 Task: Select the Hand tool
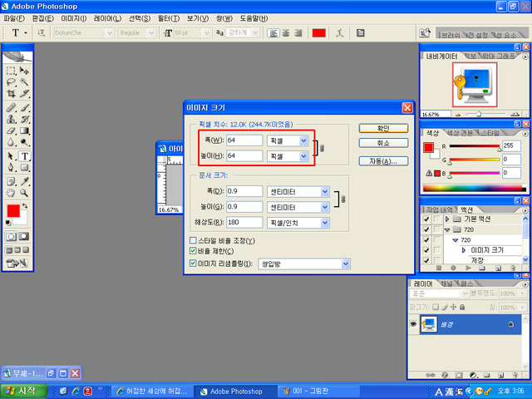pos(11,193)
